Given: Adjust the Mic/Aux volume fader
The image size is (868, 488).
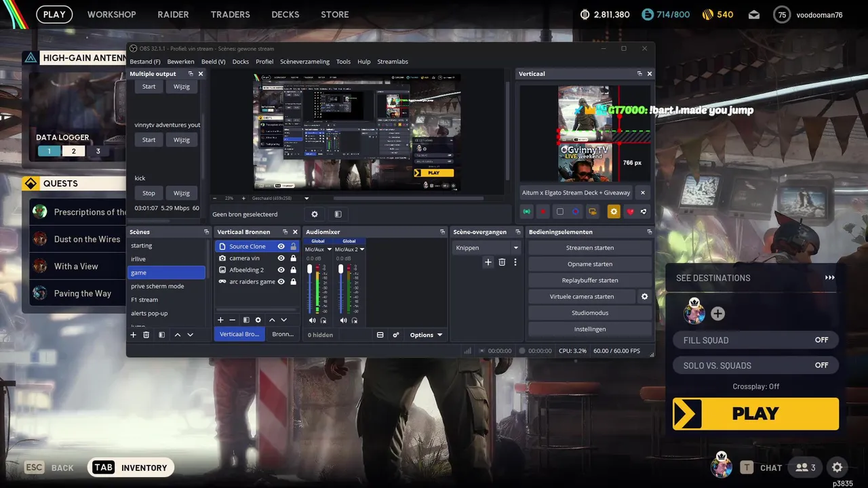Looking at the screenshot, I should point(310,270).
